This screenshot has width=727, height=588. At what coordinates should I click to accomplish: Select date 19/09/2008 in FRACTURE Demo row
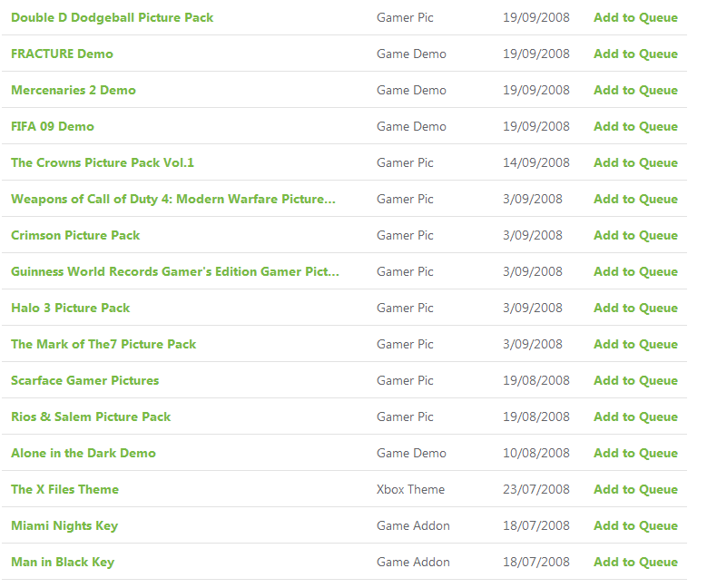[x=536, y=54]
